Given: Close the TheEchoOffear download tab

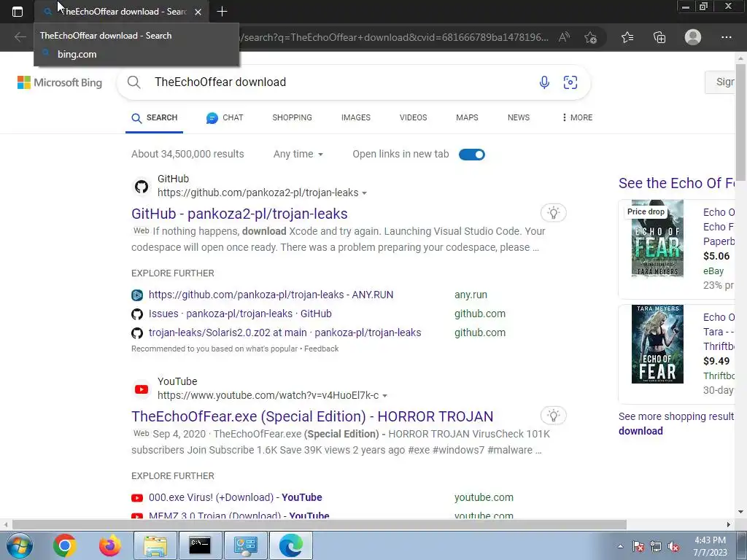Looking at the screenshot, I should tap(198, 12).
